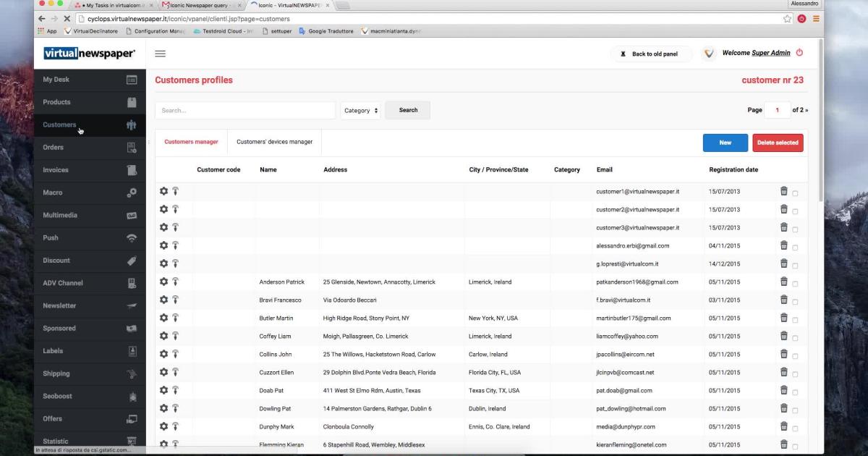Click the red power logout icon
The image size is (868, 456).
799,53
